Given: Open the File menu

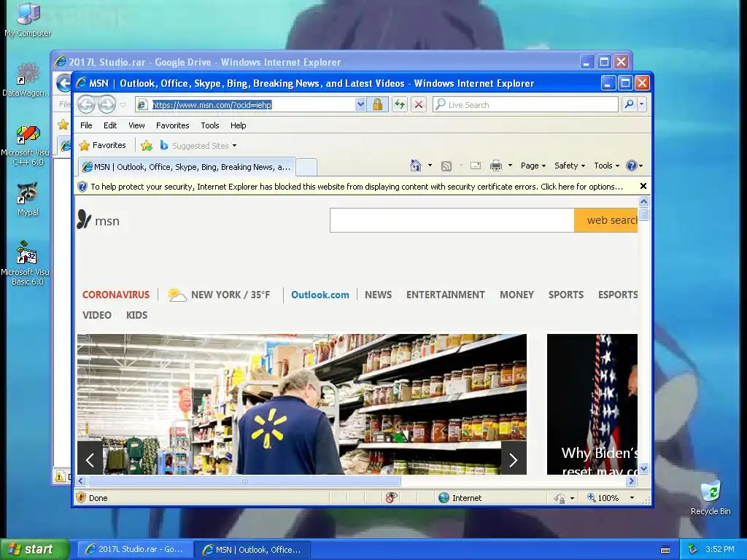Looking at the screenshot, I should pyautogui.click(x=86, y=125).
